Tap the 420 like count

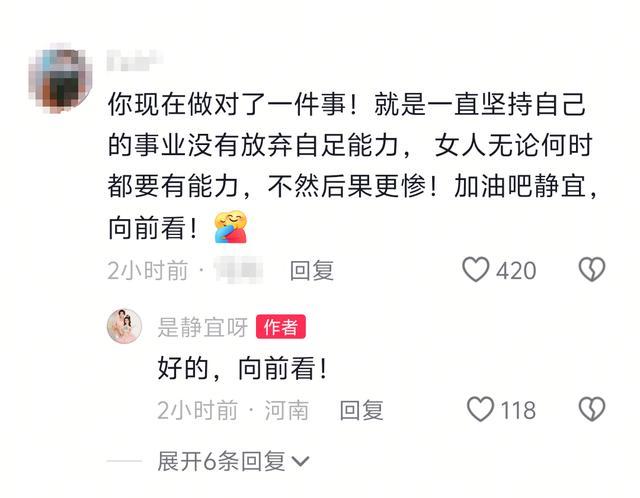516,270
